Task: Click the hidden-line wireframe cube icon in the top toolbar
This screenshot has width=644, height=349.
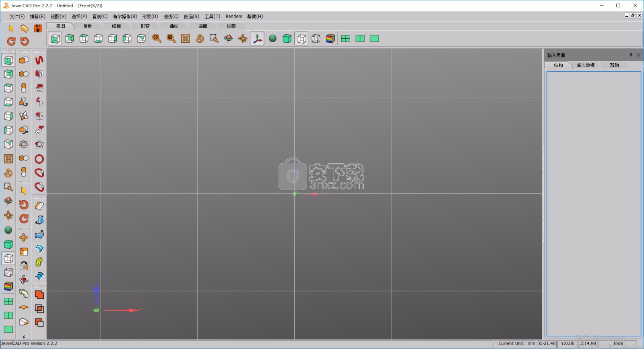Action: click(316, 38)
